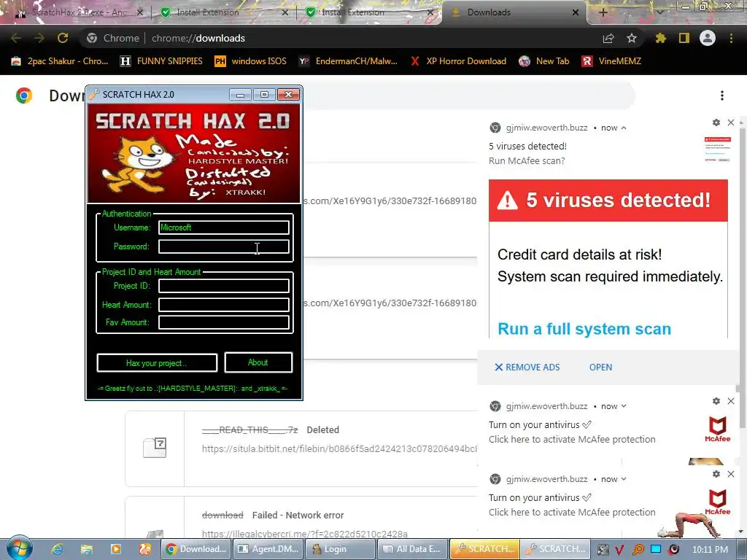Switch to the Download... Chrome taskbar button
The width and height of the screenshot is (747, 560).
(196, 548)
